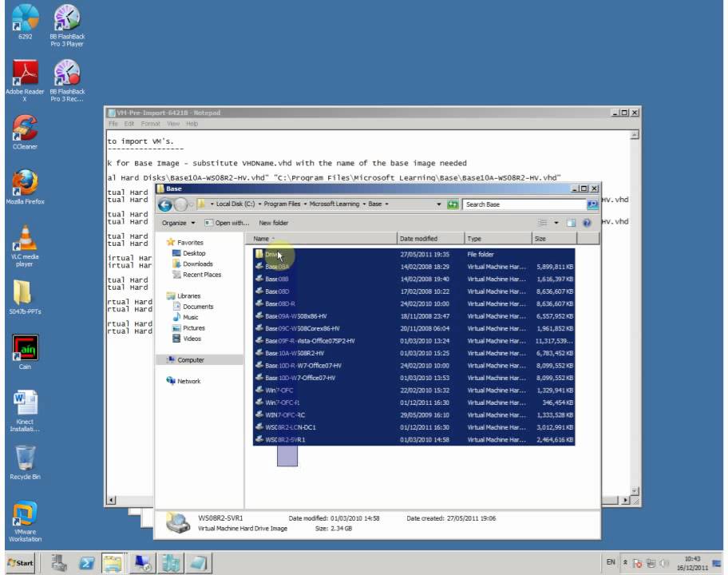Viewport: 728px width, 575px height.
Task: Open the 6292 desktop shortcut
Action: [25, 22]
